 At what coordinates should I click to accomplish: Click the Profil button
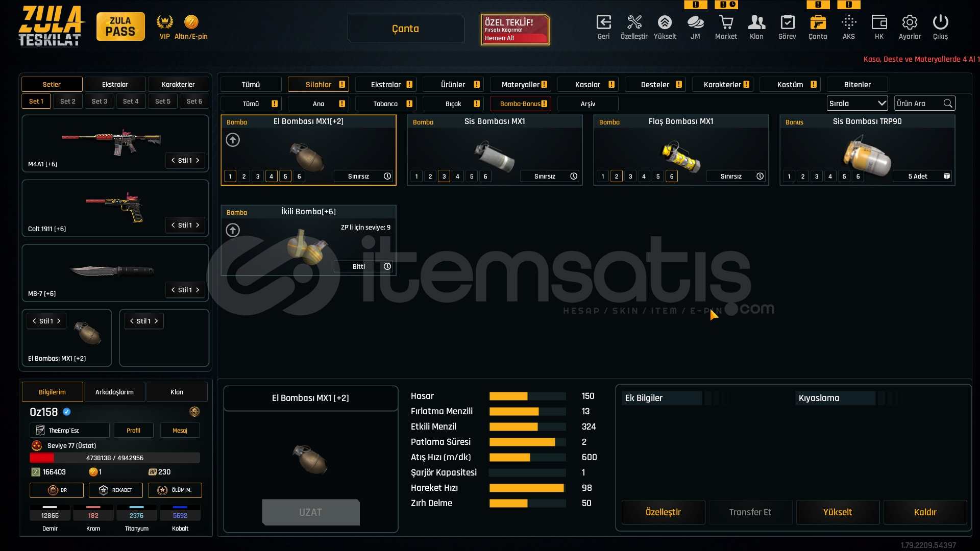pyautogui.click(x=133, y=430)
